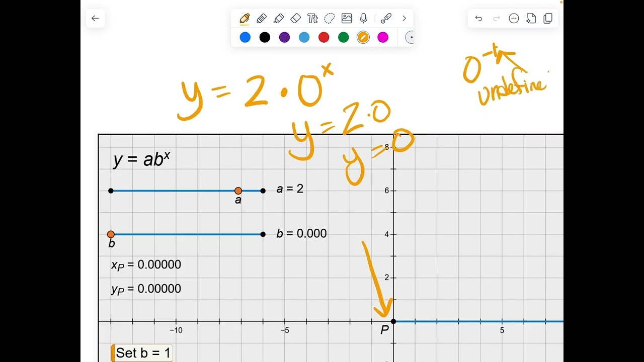This screenshot has height=362, width=644.
Task: Redo the last undone stroke
Action: pos(497,19)
